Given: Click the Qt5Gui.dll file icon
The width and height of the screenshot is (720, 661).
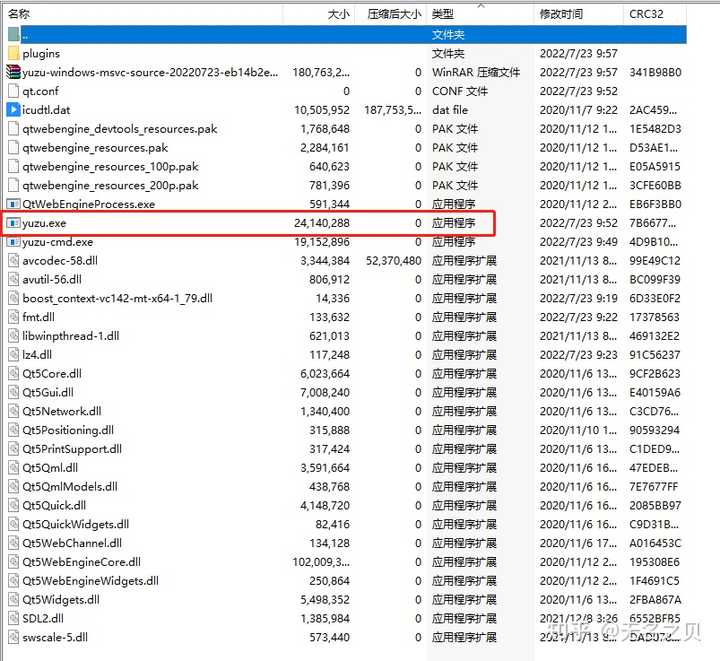Looking at the screenshot, I should pyautogui.click(x=14, y=392).
